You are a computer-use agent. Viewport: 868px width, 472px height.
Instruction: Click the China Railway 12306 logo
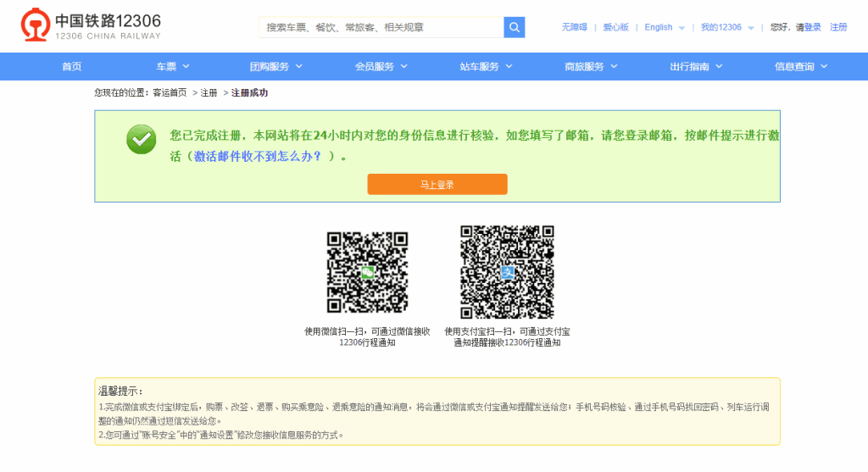point(91,26)
